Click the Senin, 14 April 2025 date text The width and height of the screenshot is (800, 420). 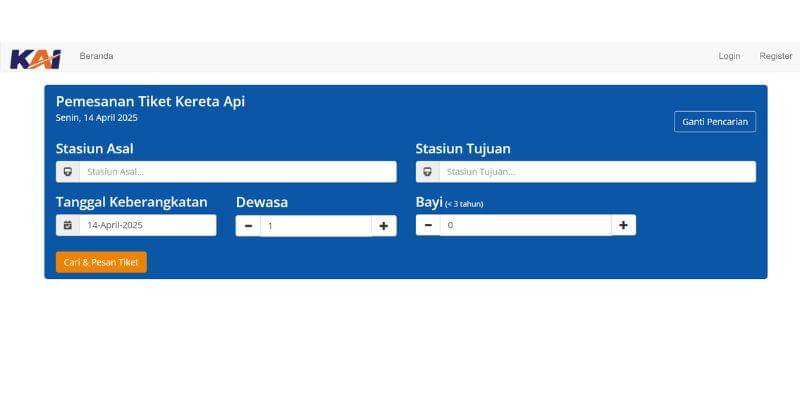97,118
